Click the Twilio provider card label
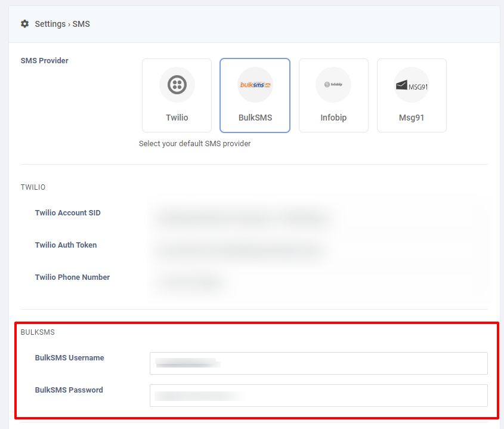The width and height of the screenshot is (504, 429). pos(177,118)
